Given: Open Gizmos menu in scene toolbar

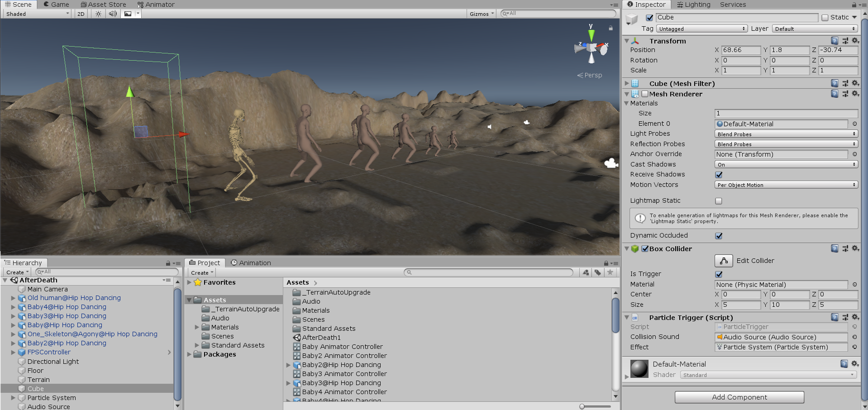Looking at the screenshot, I should (x=481, y=14).
